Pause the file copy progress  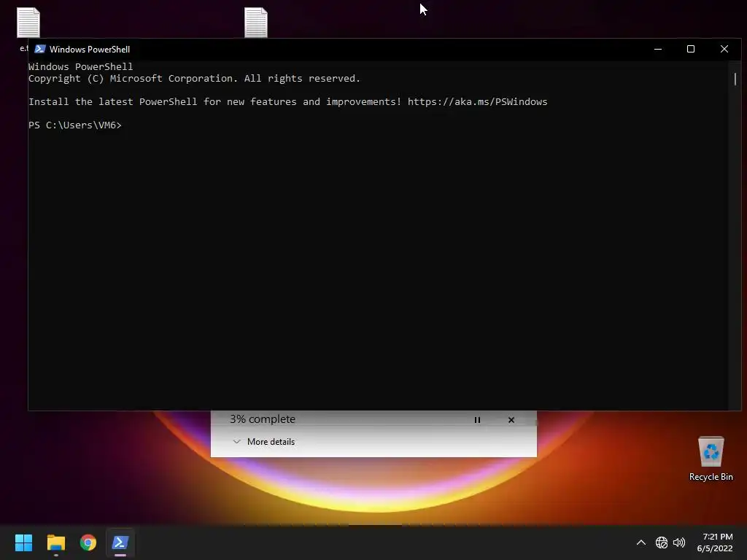click(477, 419)
